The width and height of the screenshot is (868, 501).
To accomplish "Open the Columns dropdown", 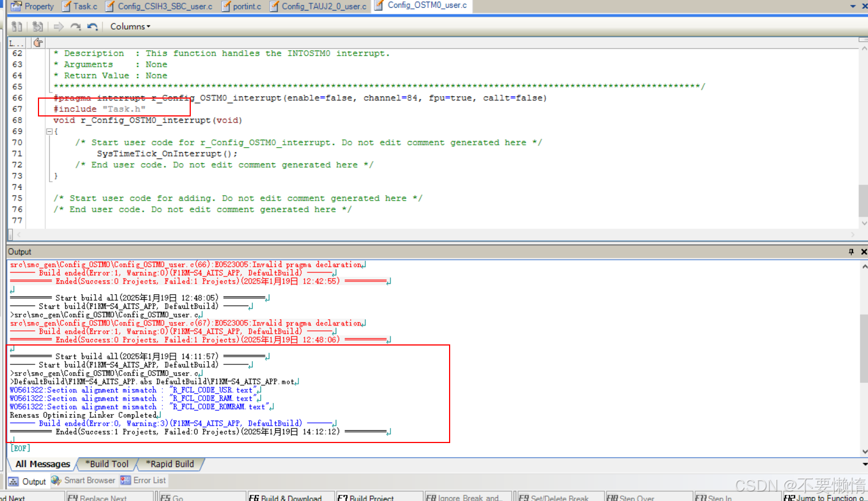I will tap(130, 26).
